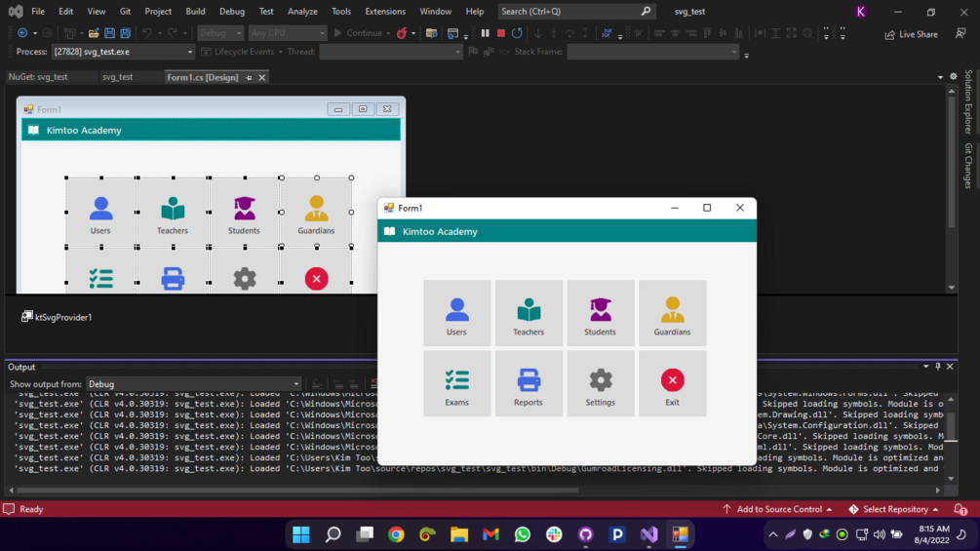Screen dimensions: 980x551
Task: Open File Explorer from the taskbar
Action: [x=459, y=534]
